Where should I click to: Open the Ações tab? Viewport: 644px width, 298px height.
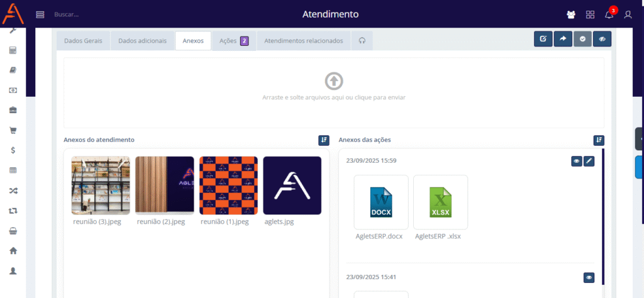click(x=233, y=41)
